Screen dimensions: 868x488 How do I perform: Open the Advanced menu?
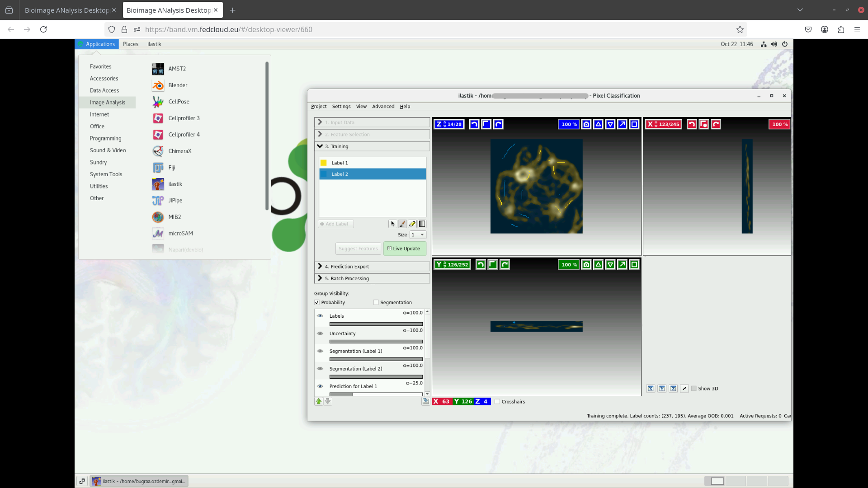383,107
